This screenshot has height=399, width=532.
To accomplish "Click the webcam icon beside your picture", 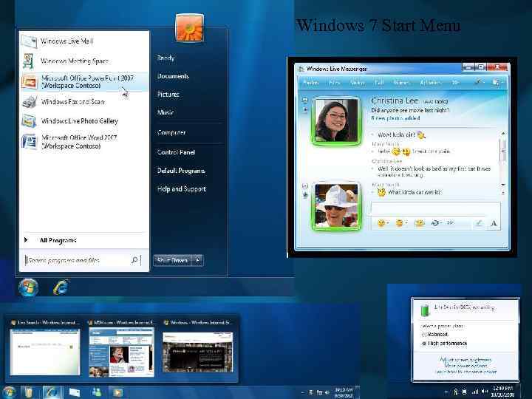I will [304, 186].
